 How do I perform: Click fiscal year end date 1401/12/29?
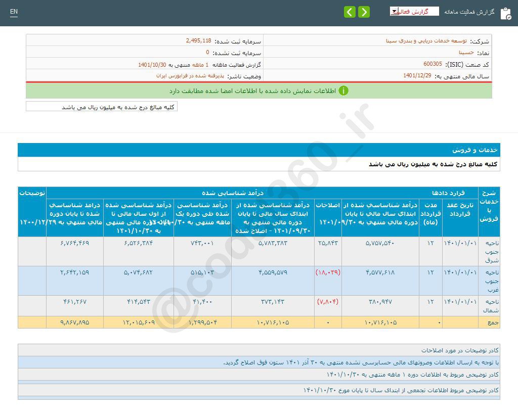click(417, 76)
